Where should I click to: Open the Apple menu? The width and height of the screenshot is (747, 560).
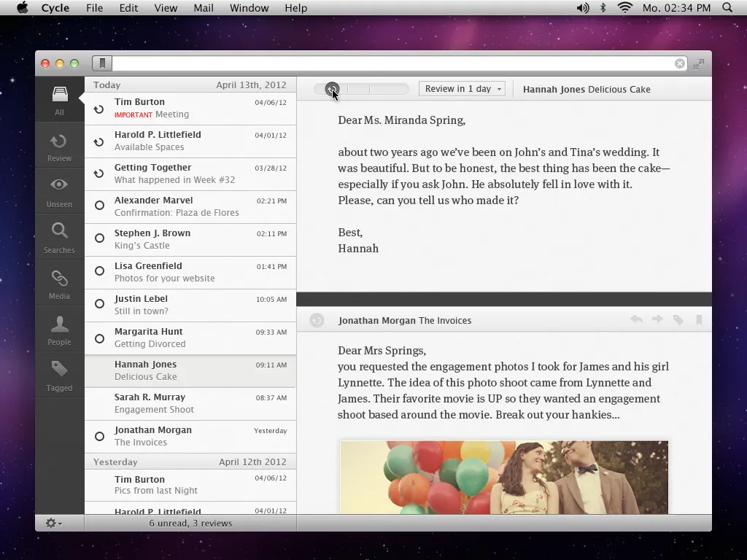coord(23,7)
